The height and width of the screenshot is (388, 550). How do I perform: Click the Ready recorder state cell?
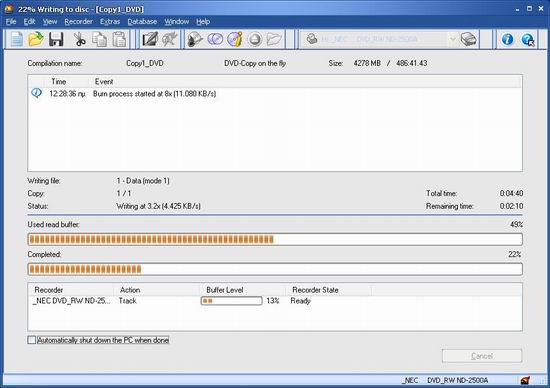point(301,301)
